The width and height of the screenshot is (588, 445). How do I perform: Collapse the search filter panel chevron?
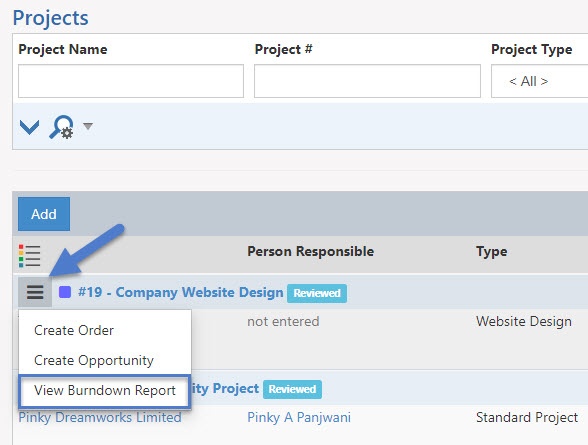click(x=29, y=127)
